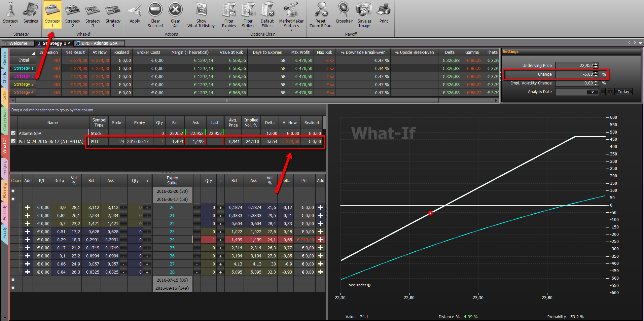The width and height of the screenshot is (644, 321).
Task: Click the Apply icon in Actions
Action: click(135, 10)
